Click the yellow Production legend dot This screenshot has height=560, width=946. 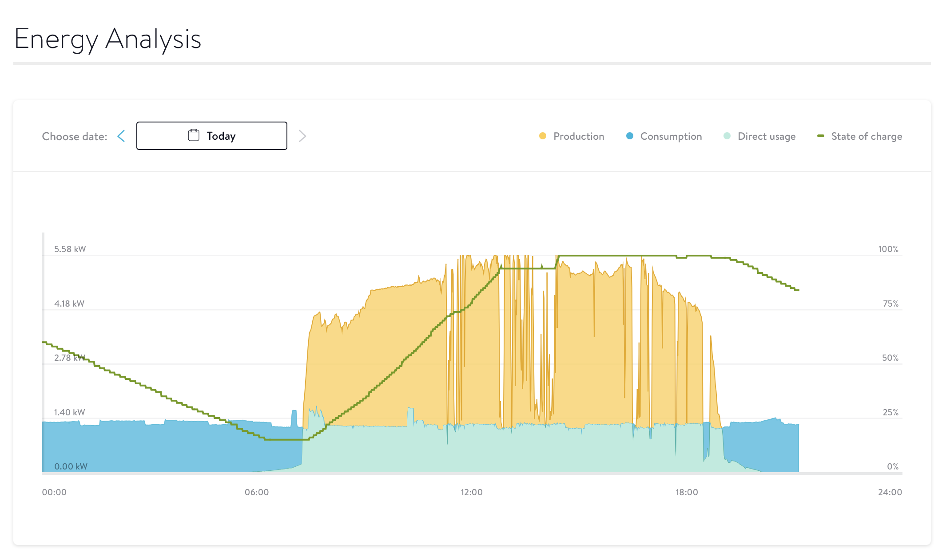[542, 136]
